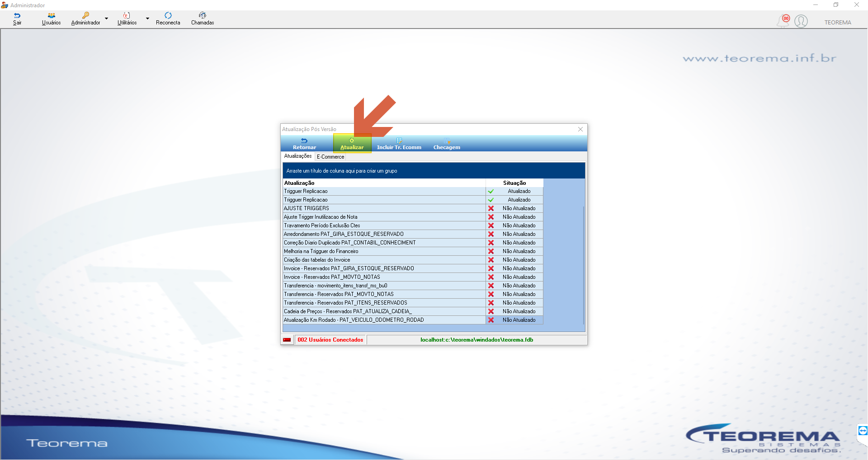This screenshot has width=868, height=460.
Task: Click the notification bell icon
Action: 783,21
